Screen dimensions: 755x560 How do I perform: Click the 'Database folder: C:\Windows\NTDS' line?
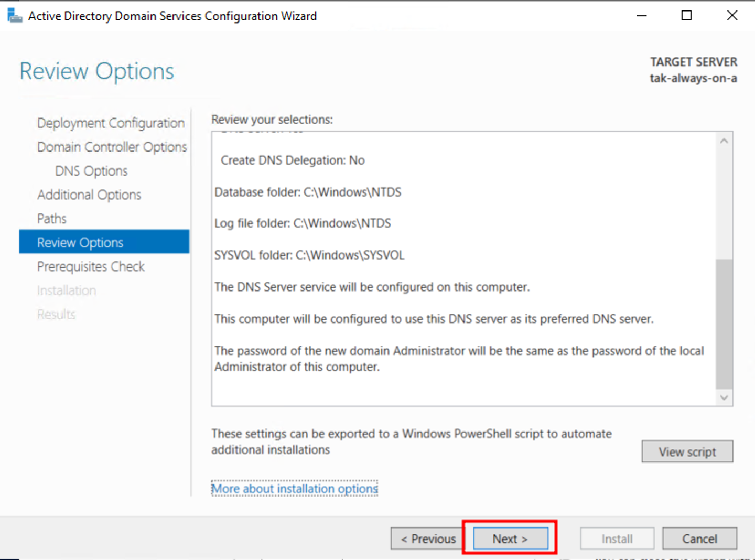click(308, 192)
